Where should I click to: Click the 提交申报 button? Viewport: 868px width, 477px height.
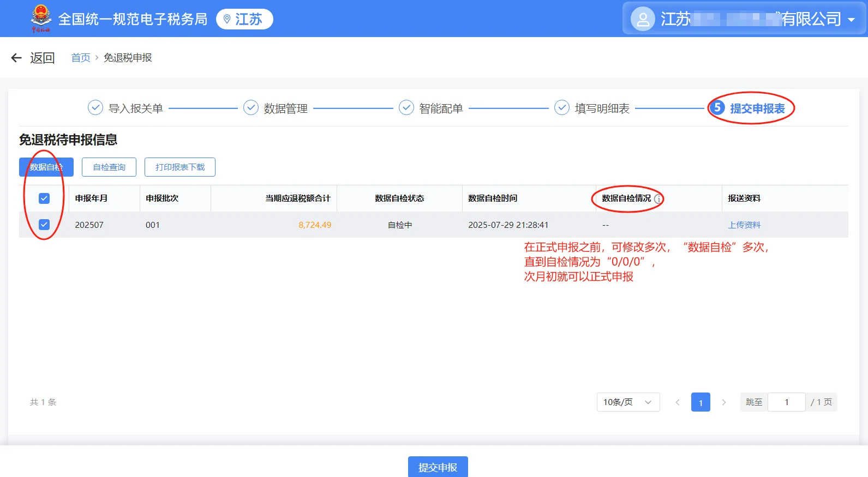(438, 467)
